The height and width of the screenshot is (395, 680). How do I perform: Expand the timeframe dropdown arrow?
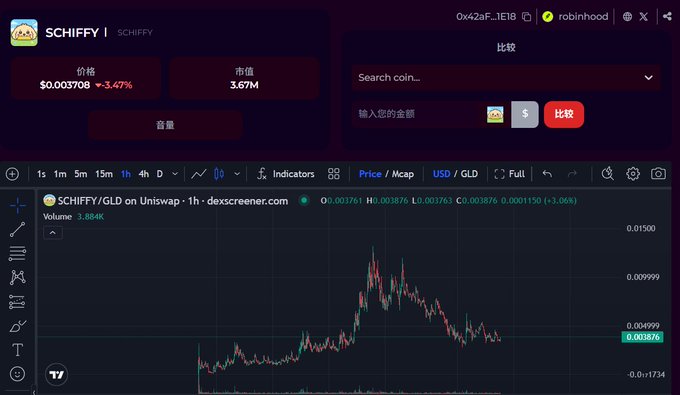175,174
